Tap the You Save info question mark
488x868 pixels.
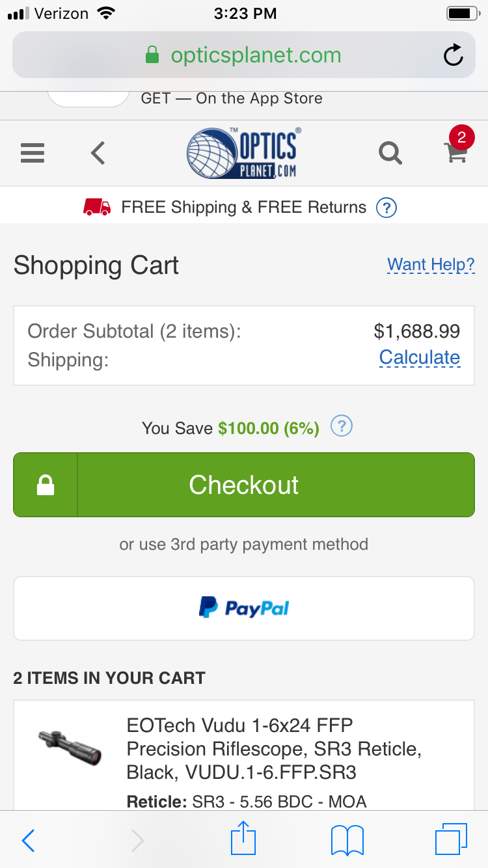point(342,427)
